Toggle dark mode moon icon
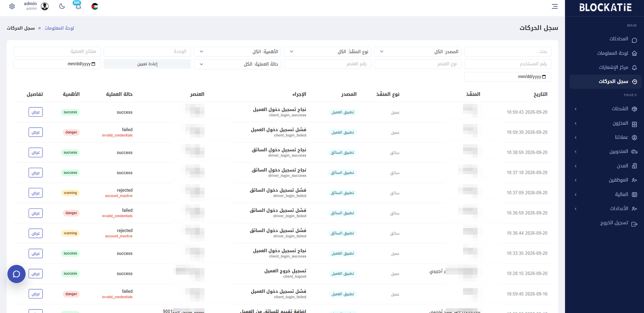 (x=62, y=6)
